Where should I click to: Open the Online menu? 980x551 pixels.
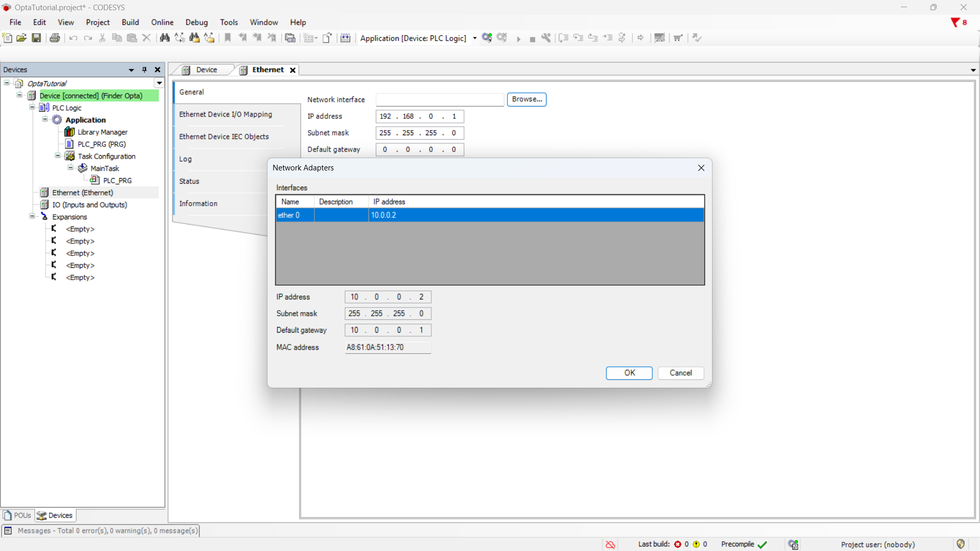162,22
